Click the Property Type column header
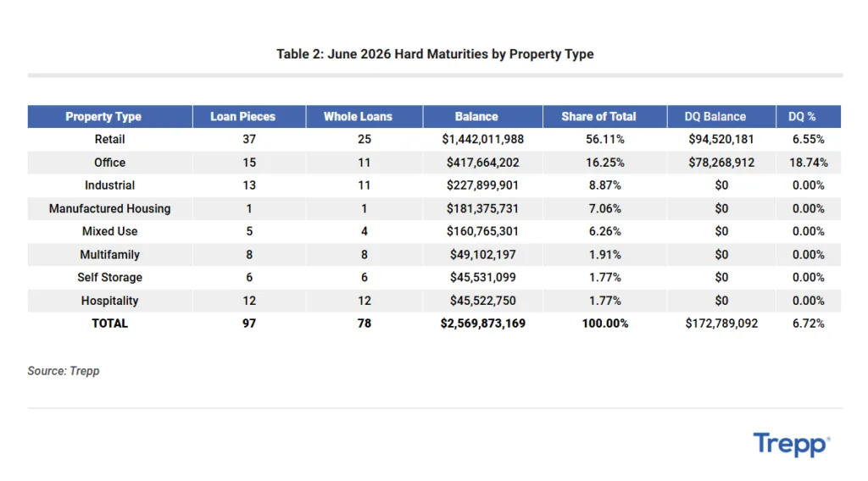Viewport: 868px width, 481px height. tap(103, 117)
